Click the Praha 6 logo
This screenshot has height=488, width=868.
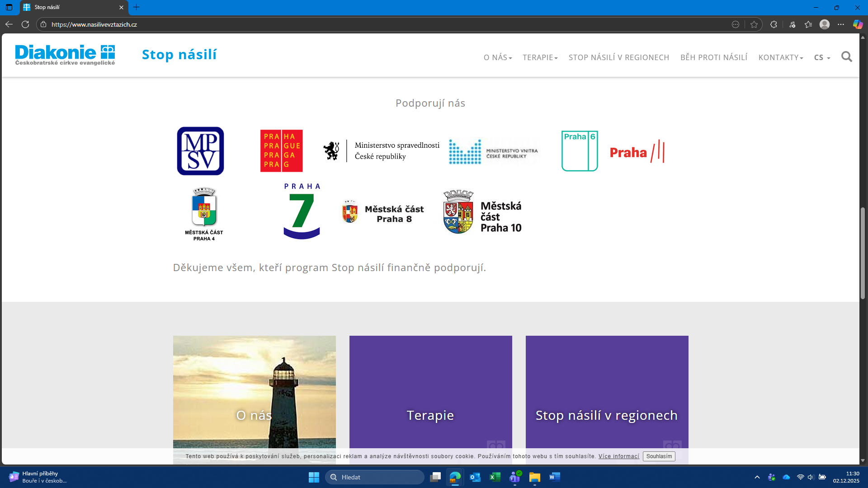580,151
